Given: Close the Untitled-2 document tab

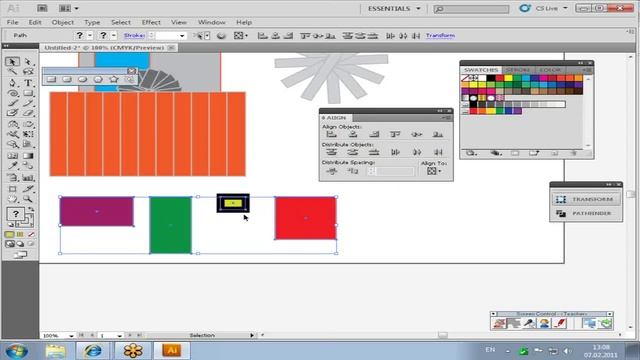Looking at the screenshot, I should click(x=171, y=48).
